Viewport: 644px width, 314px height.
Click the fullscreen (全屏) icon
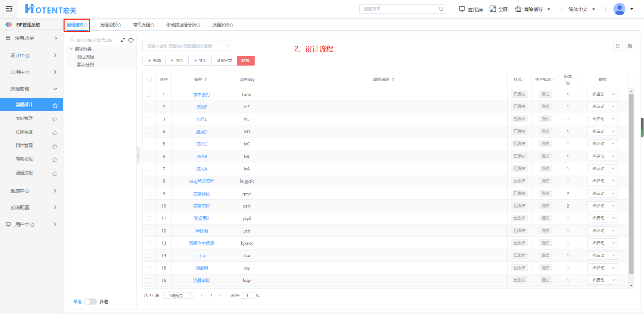pos(493,9)
